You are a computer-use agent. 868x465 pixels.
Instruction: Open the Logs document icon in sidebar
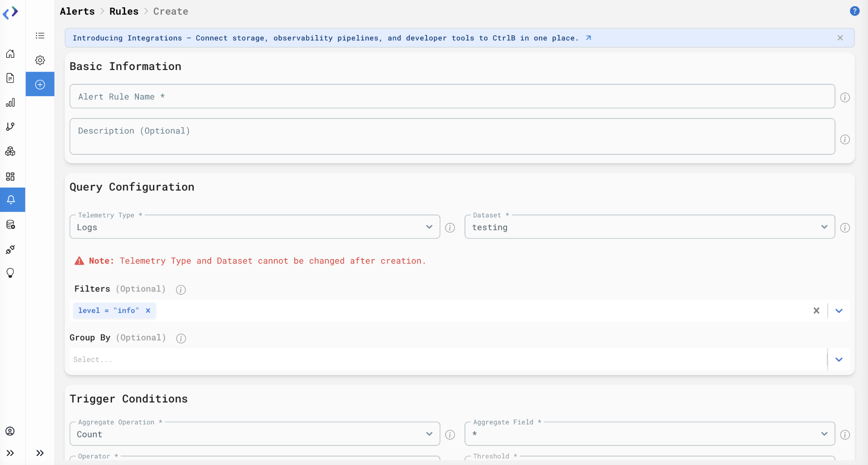10,78
